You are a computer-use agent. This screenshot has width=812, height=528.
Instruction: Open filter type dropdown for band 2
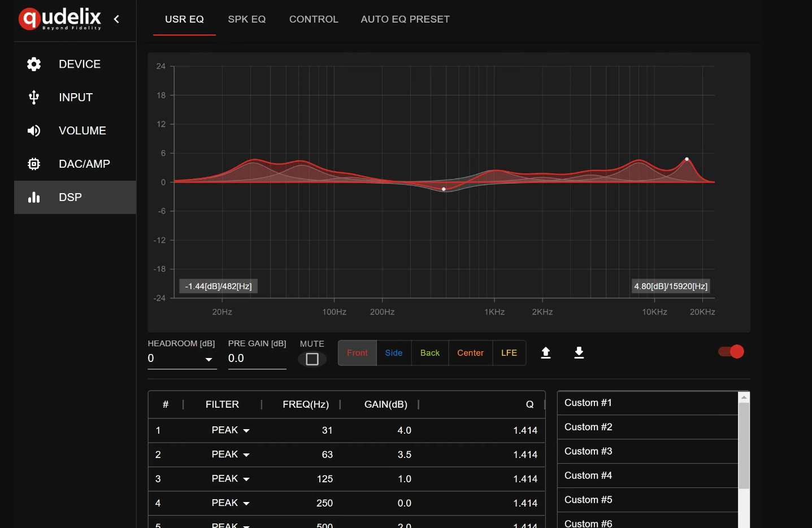tap(231, 455)
